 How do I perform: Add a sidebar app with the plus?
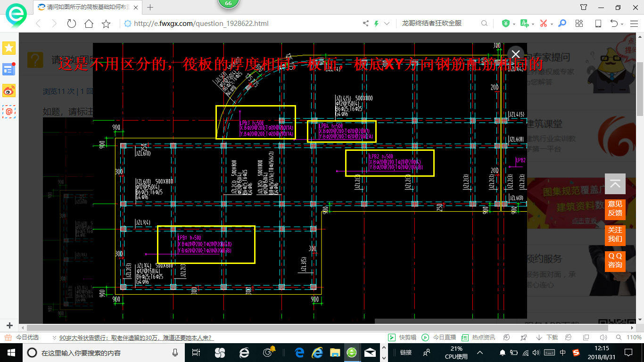(9, 325)
